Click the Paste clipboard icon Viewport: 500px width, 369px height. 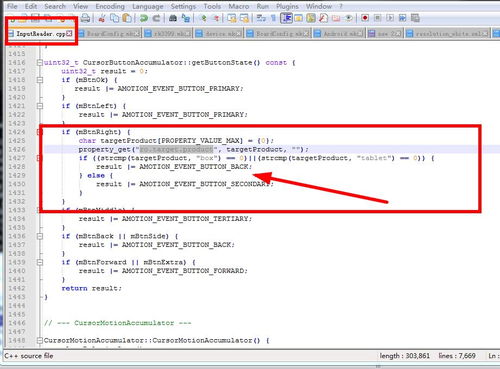pos(127,18)
